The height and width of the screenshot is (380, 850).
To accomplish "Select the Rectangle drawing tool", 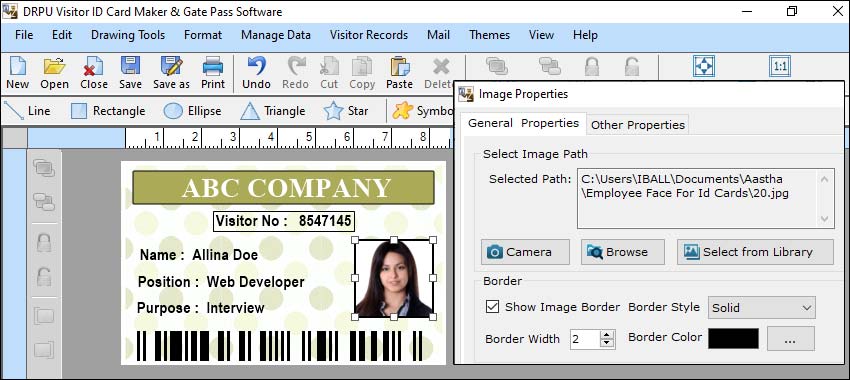I will pyautogui.click(x=108, y=111).
